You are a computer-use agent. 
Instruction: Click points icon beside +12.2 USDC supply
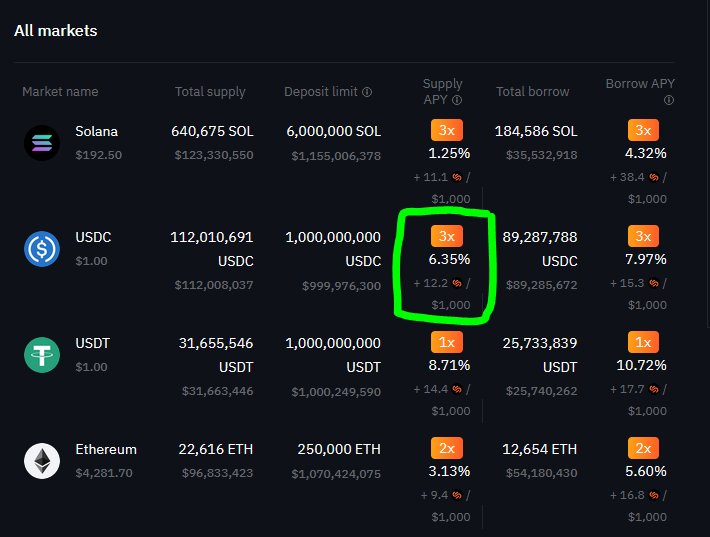tap(457, 283)
